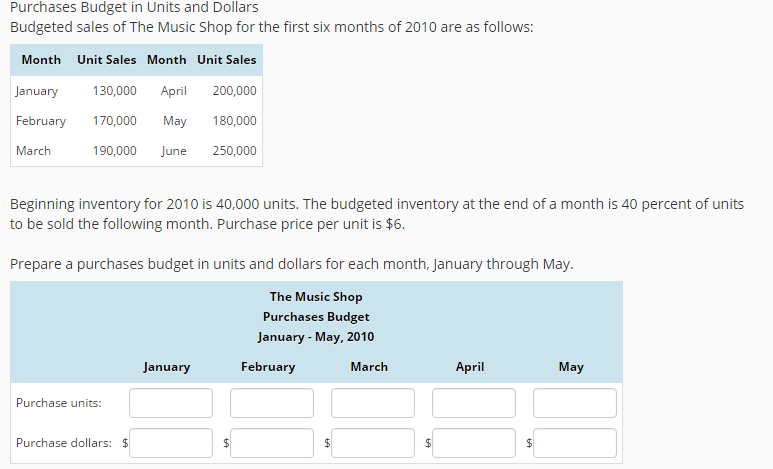
Task: Select the 200,000 April unit sales value
Action: coord(234,91)
